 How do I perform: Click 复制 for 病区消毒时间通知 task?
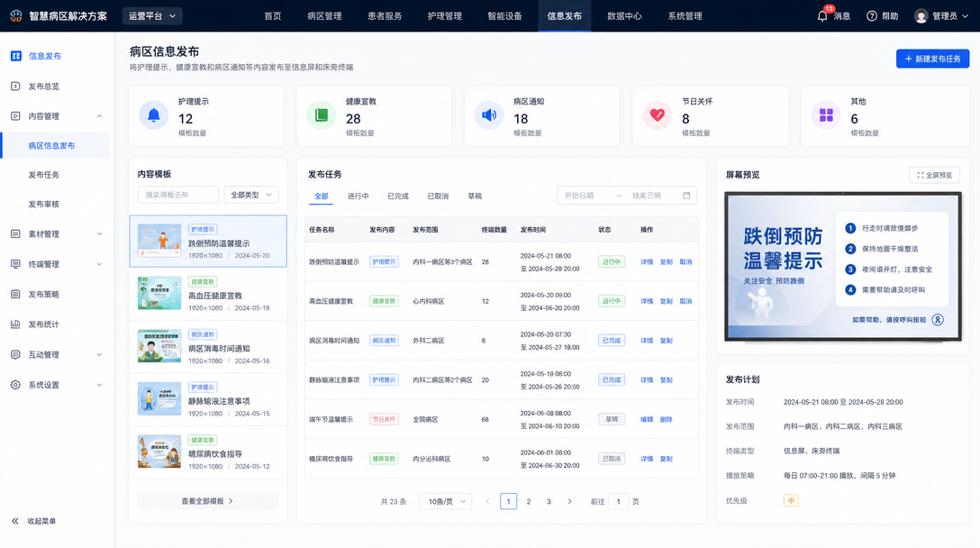click(667, 341)
